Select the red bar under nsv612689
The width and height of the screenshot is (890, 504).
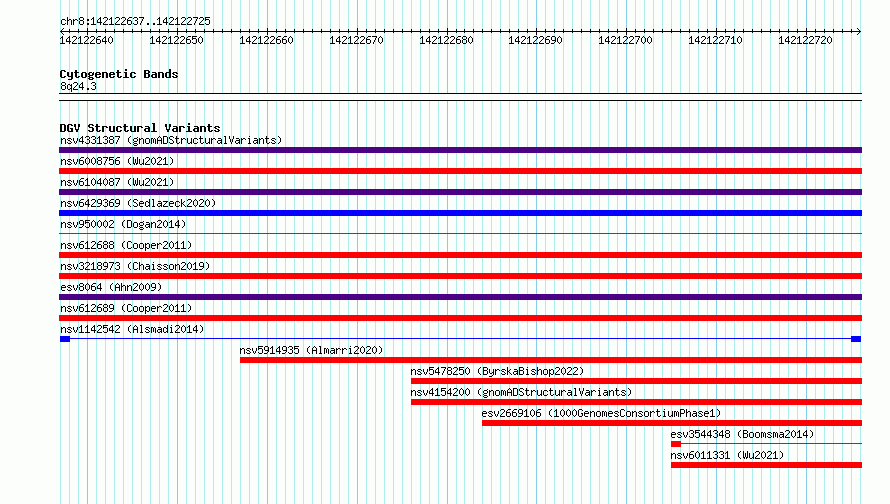(x=460, y=318)
